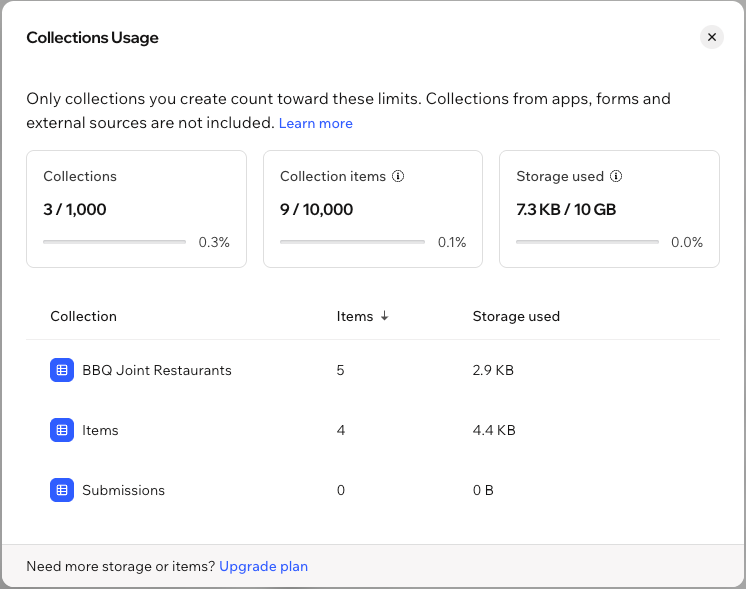This screenshot has height=589, width=746.
Task: Click the BBQ Joint Restaurants collection icon
Action: pyautogui.click(x=62, y=370)
